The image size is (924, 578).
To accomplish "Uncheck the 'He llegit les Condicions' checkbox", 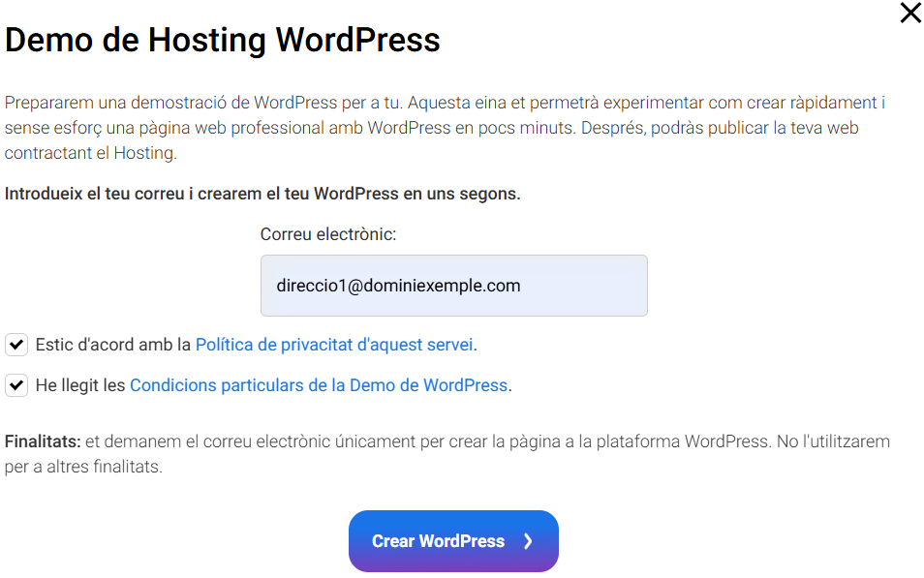I will pyautogui.click(x=16, y=385).
